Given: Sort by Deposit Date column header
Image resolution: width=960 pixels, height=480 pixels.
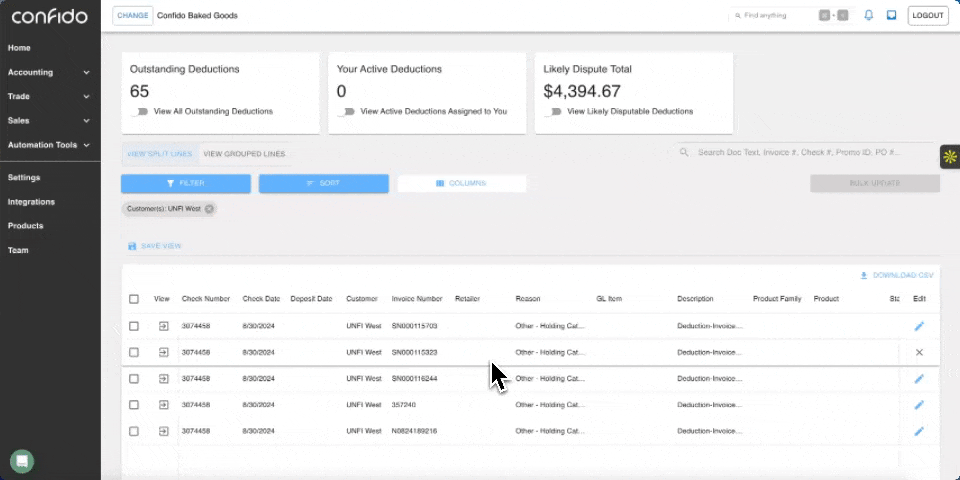Looking at the screenshot, I should click(x=311, y=299).
